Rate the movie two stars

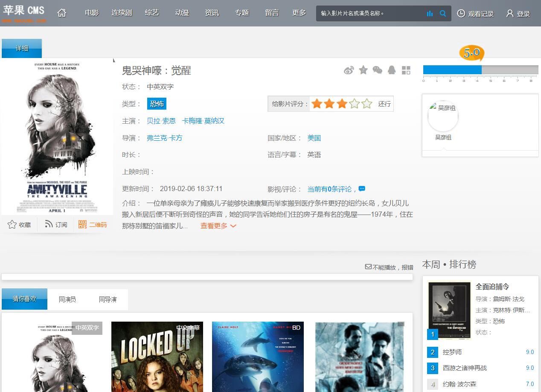tap(329, 104)
